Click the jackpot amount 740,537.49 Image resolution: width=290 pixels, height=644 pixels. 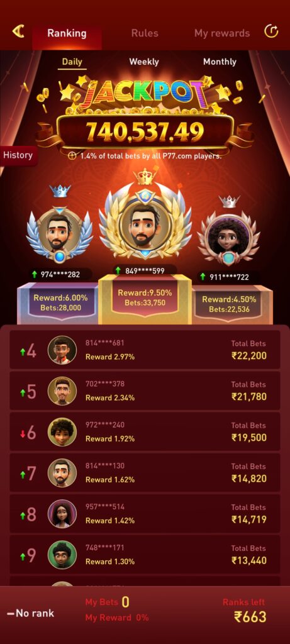(x=145, y=132)
